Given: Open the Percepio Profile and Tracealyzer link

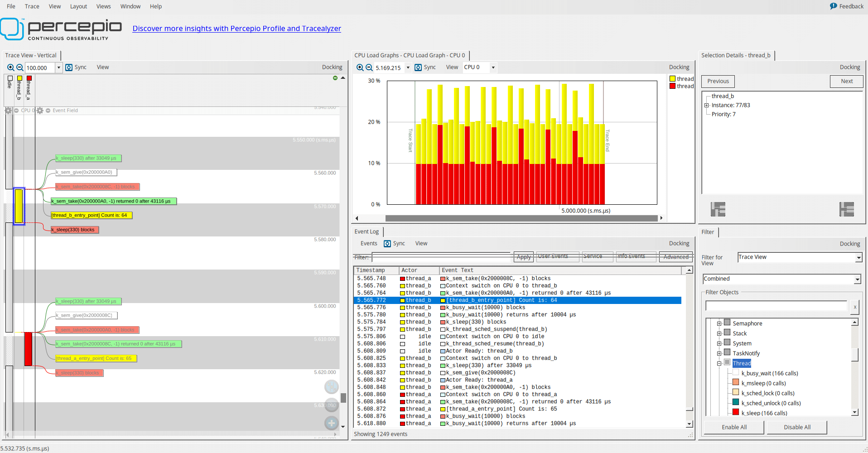Looking at the screenshot, I should pos(236,28).
